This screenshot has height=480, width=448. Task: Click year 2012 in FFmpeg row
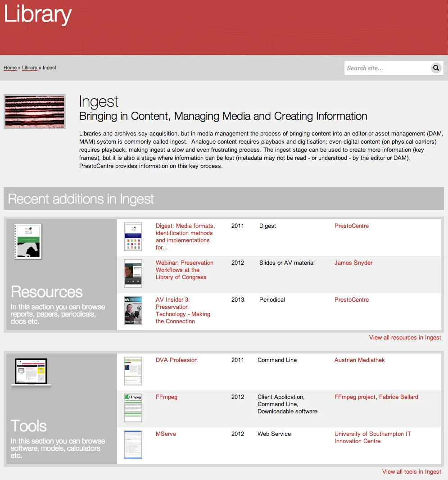tap(237, 397)
